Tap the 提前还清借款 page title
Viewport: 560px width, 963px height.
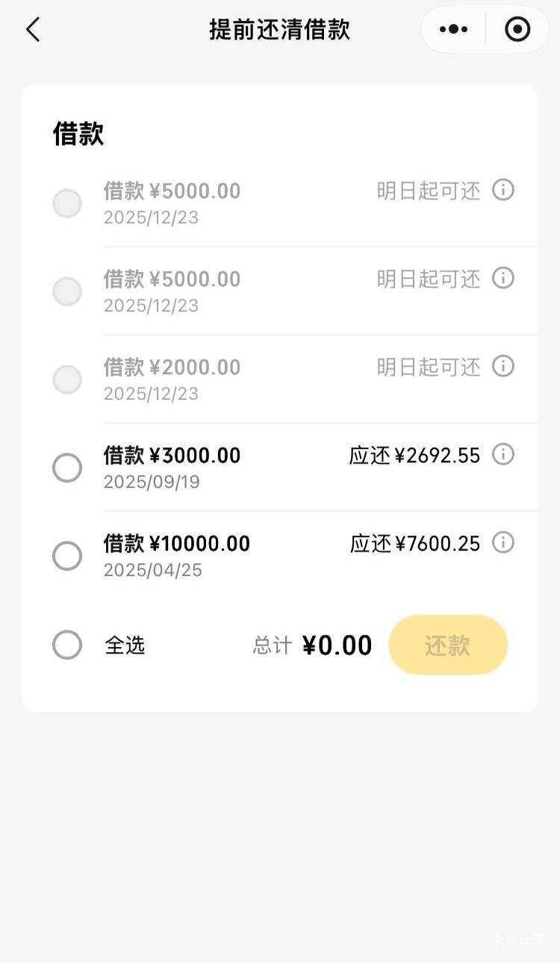pos(279,30)
